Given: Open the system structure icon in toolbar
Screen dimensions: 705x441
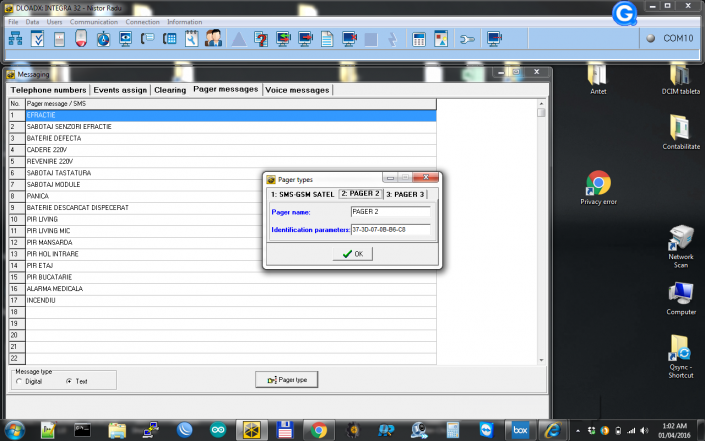Looking at the screenshot, I should [15, 39].
